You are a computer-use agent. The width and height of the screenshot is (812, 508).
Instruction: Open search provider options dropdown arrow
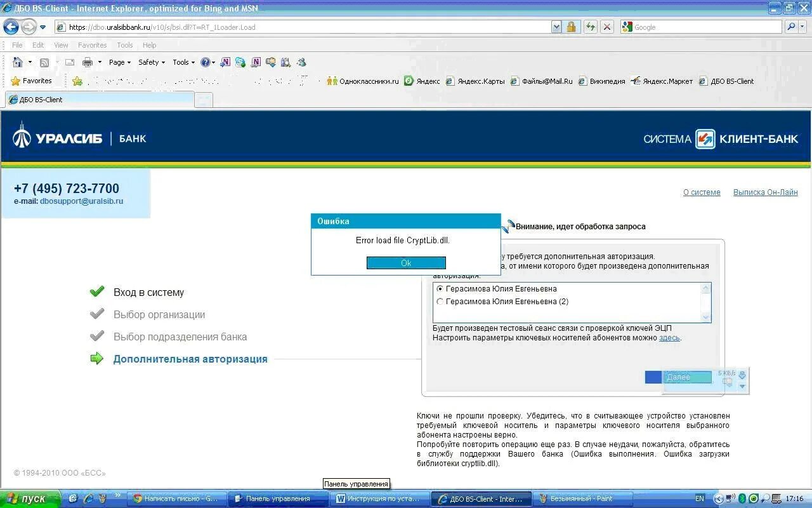point(803,27)
